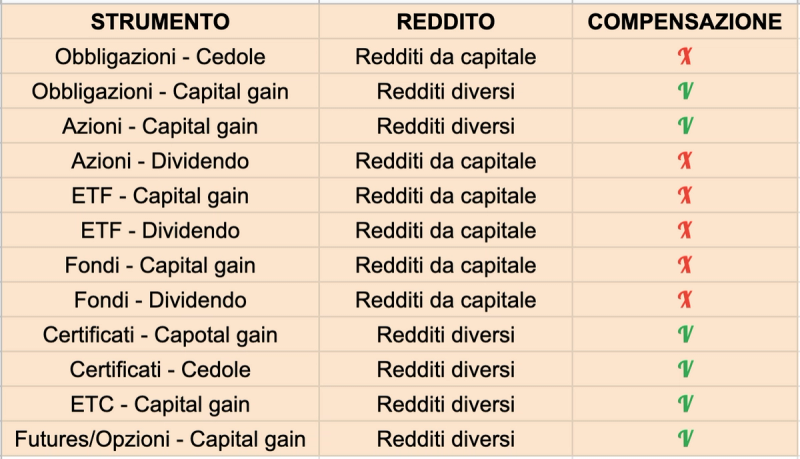The width and height of the screenshot is (800, 459).
Task: Select the Certificati - Capotal gain cell
Action: coord(160,335)
